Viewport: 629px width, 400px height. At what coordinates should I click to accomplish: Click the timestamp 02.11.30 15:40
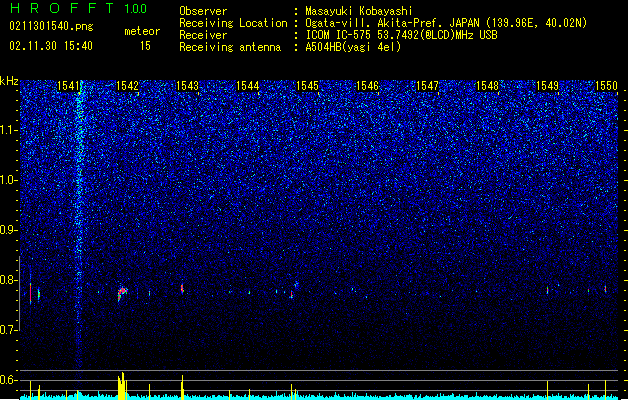point(51,46)
